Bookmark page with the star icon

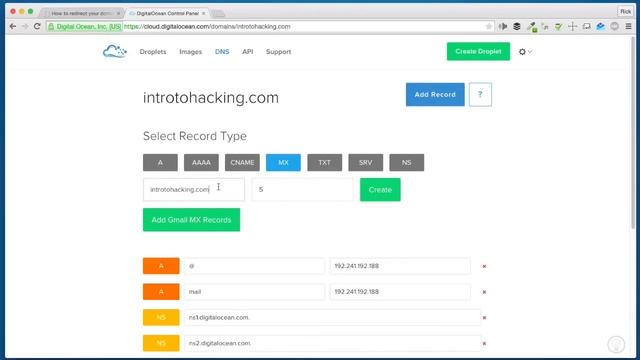pyautogui.click(x=489, y=27)
